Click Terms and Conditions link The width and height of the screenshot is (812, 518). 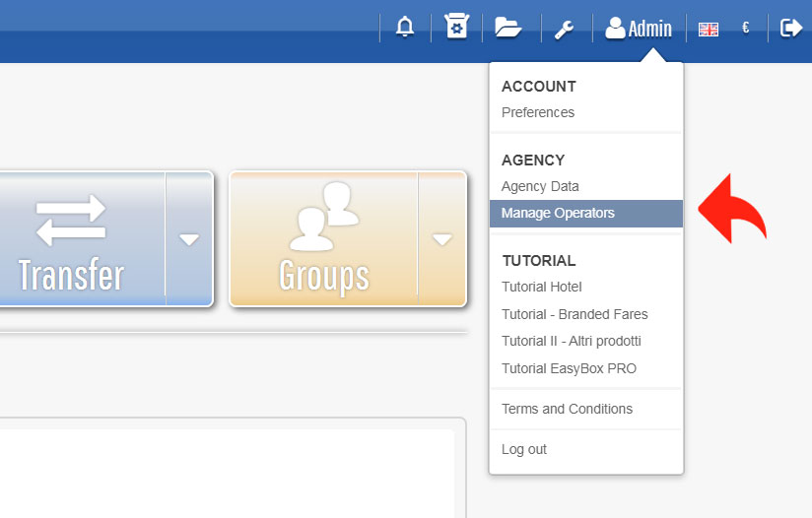567,409
